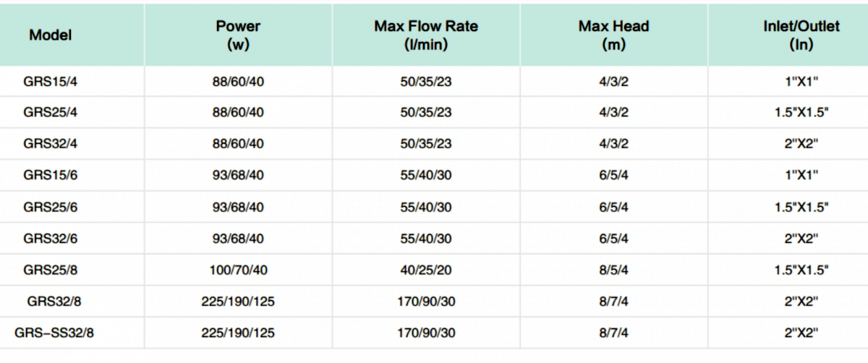Click the max flow rate for GRS-SS32/8

(426, 333)
